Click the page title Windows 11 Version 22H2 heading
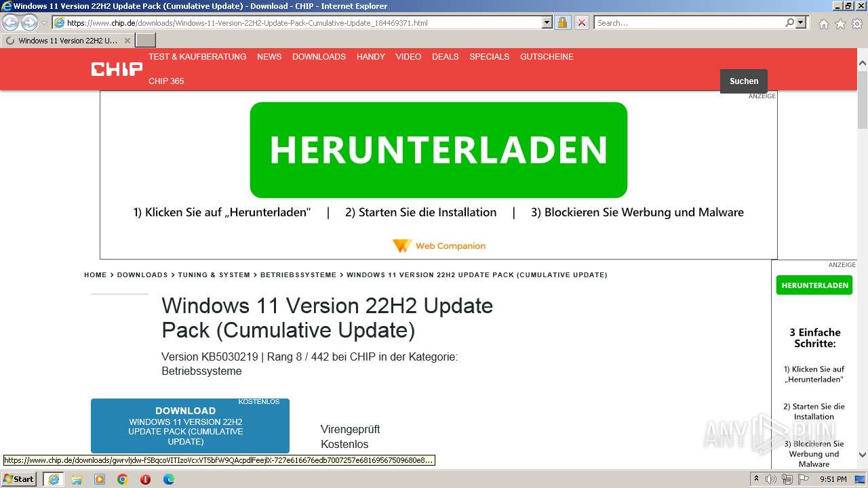This screenshot has height=488, width=868. (327, 317)
